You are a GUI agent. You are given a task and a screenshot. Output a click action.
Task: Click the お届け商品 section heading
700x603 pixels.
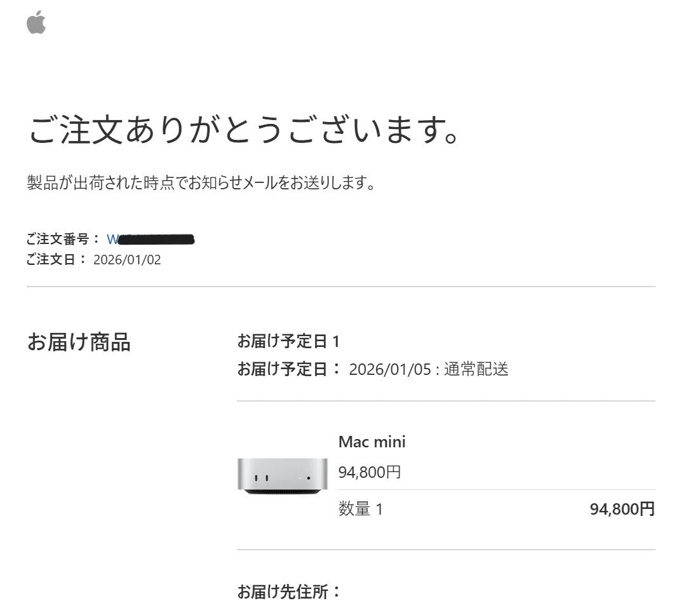click(79, 342)
